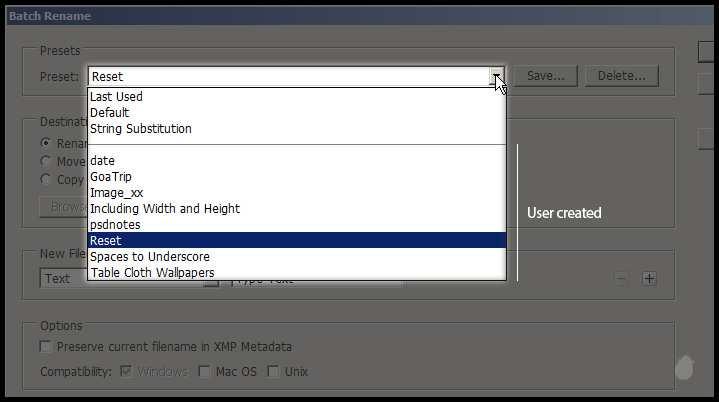Enable Preserve current filename in XMP Metadata
This screenshot has height=402, width=719.
(46, 347)
